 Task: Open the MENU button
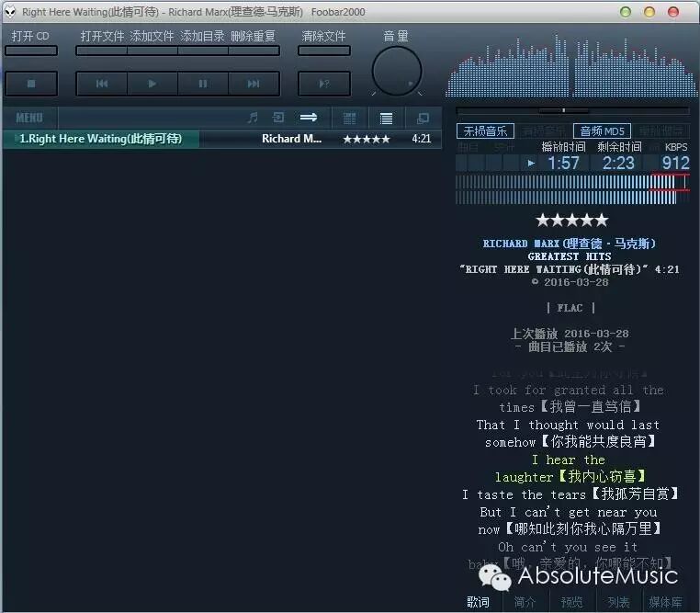tap(29, 118)
